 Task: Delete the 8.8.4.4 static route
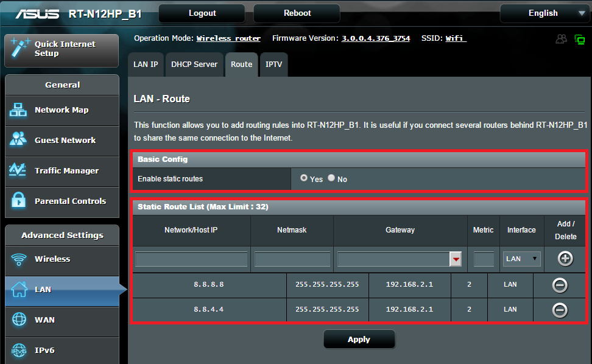point(560,310)
